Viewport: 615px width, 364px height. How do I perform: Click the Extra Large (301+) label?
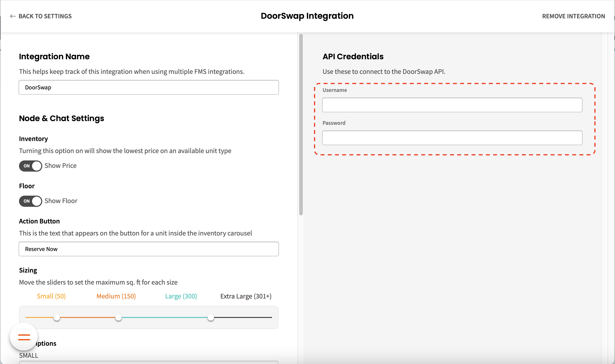[x=246, y=296]
